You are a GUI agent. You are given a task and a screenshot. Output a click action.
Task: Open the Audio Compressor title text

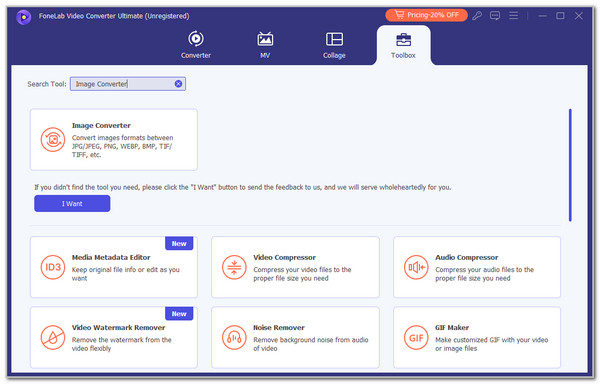point(466,257)
